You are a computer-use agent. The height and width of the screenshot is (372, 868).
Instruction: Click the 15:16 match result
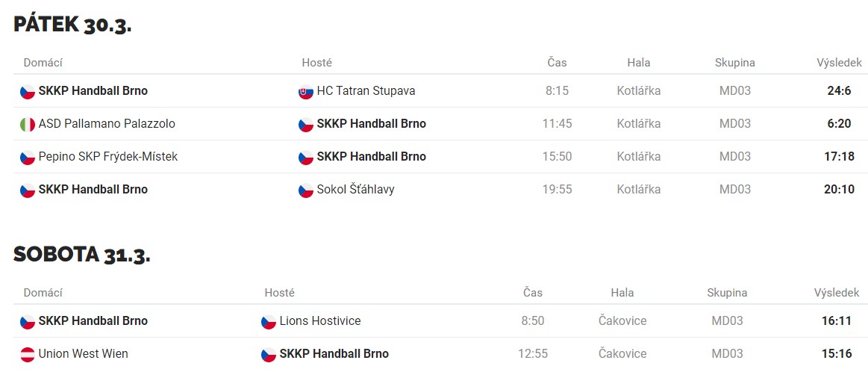(837, 353)
